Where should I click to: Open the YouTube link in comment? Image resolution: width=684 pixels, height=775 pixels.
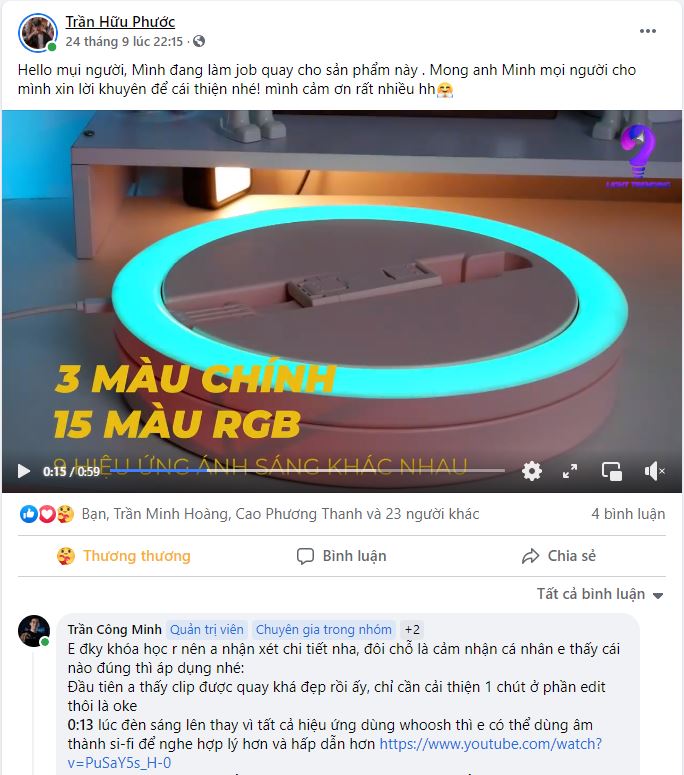point(335,753)
